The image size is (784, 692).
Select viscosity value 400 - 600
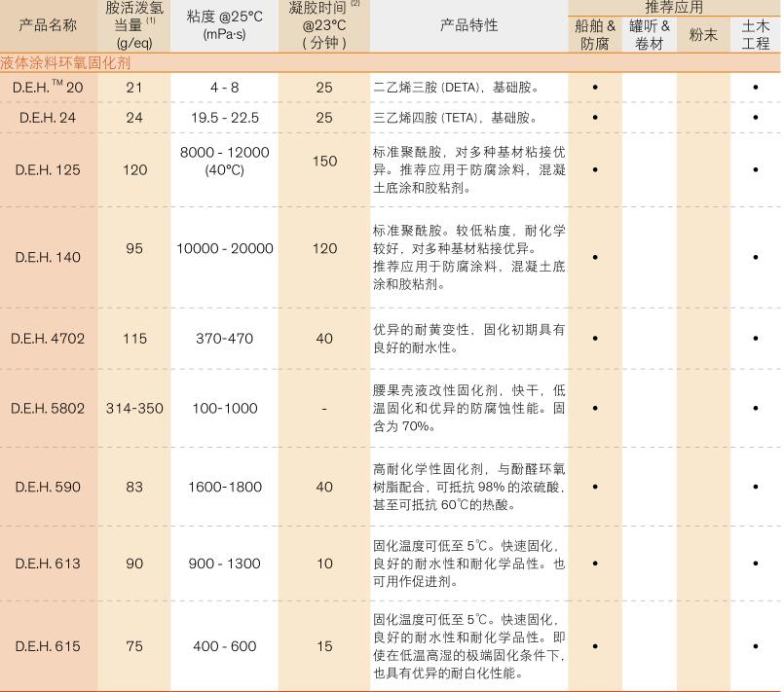pyautogui.click(x=225, y=646)
